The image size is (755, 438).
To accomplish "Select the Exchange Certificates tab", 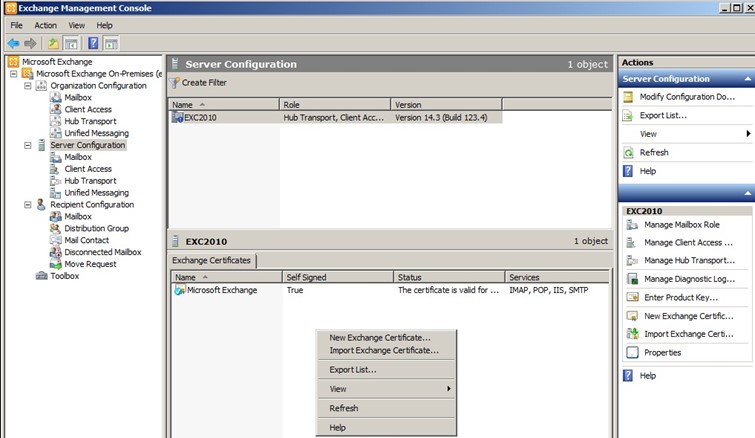I will tap(212, 260).
